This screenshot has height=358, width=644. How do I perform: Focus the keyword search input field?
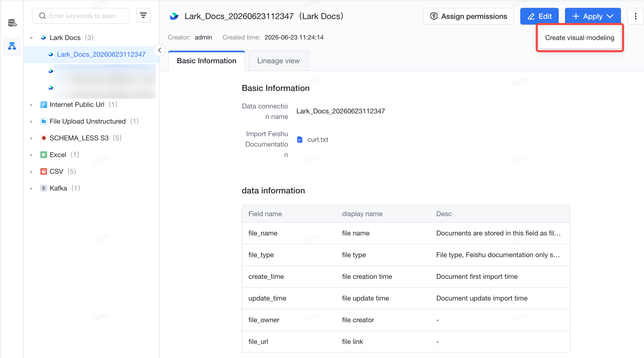click(81, 16)
